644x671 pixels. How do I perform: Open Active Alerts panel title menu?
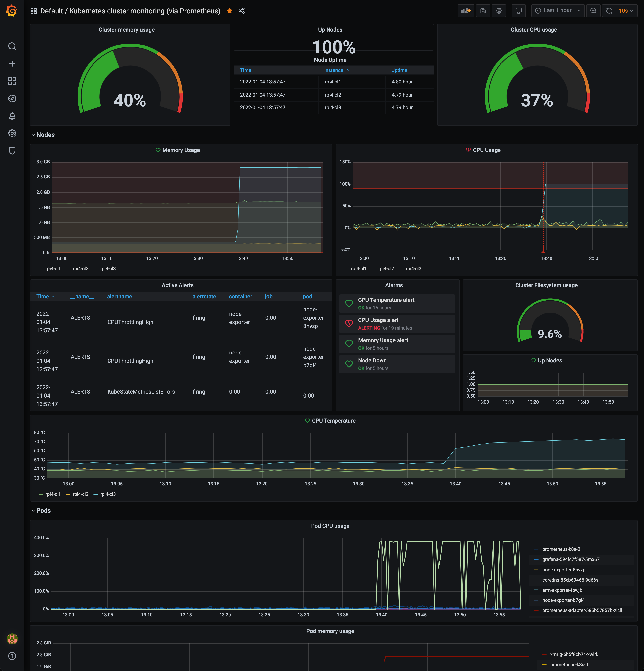click(178, 285)
